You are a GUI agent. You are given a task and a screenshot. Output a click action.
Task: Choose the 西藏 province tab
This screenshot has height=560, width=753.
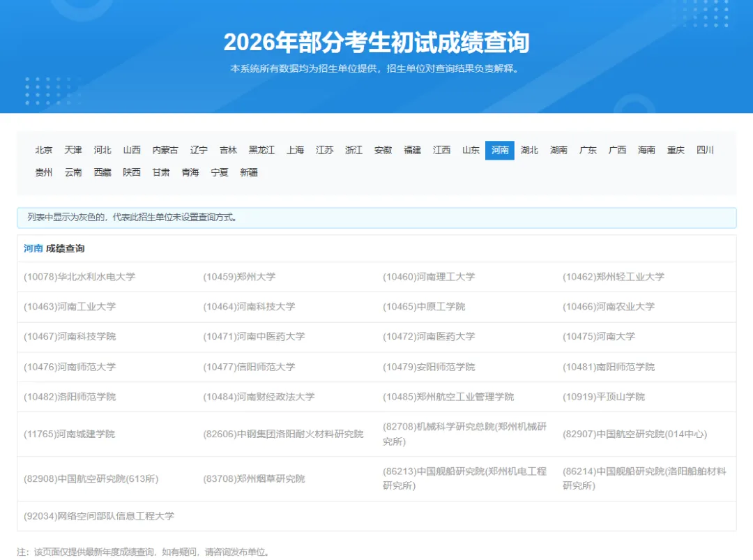coord(102,172)
